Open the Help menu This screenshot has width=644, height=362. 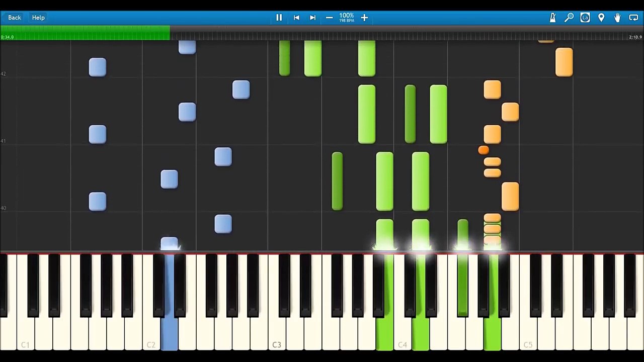tap(38, 18)
